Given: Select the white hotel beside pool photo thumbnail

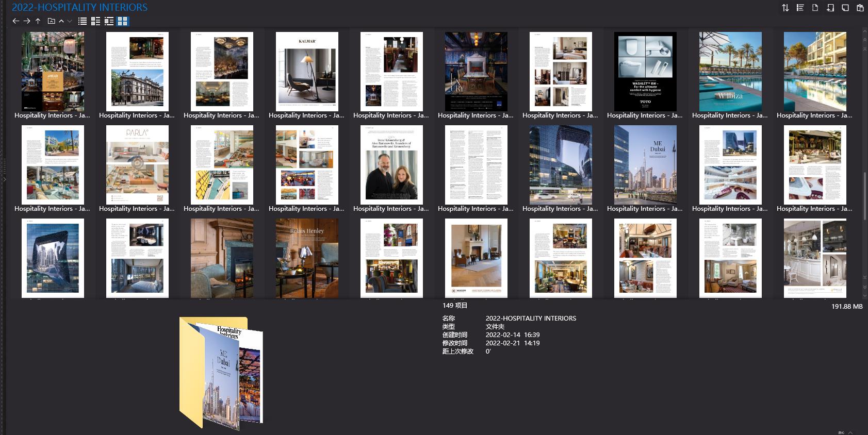Looking at the screenshot, I should [x=815, y=71].
